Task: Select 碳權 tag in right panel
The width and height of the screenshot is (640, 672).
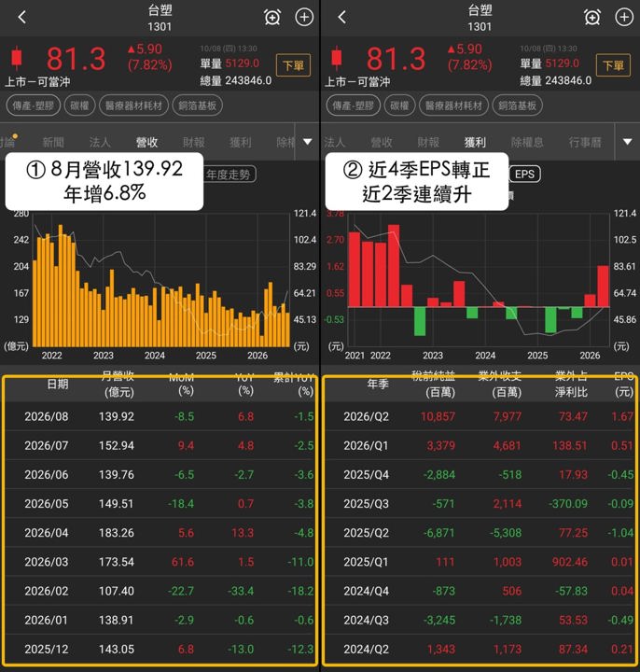Action: click(399, 105)
